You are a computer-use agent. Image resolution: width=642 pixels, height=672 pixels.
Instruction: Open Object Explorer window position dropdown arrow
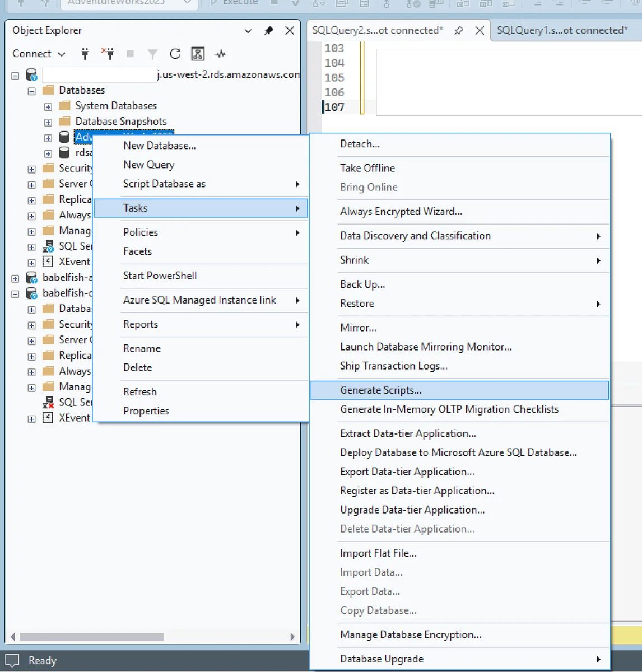pos(248,31)
